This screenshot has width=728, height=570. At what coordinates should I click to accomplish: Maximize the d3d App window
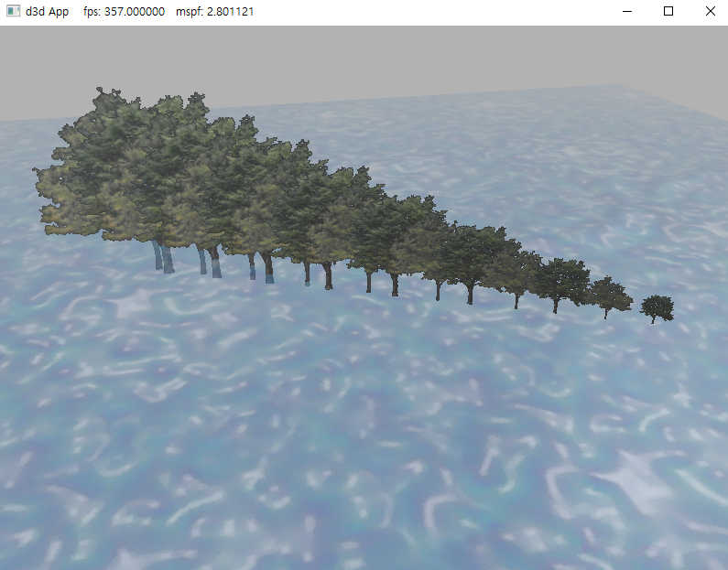coord(668,11)
